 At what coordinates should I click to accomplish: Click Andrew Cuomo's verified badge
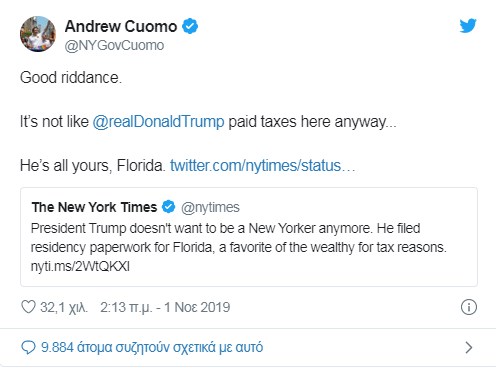pos(190,26)
